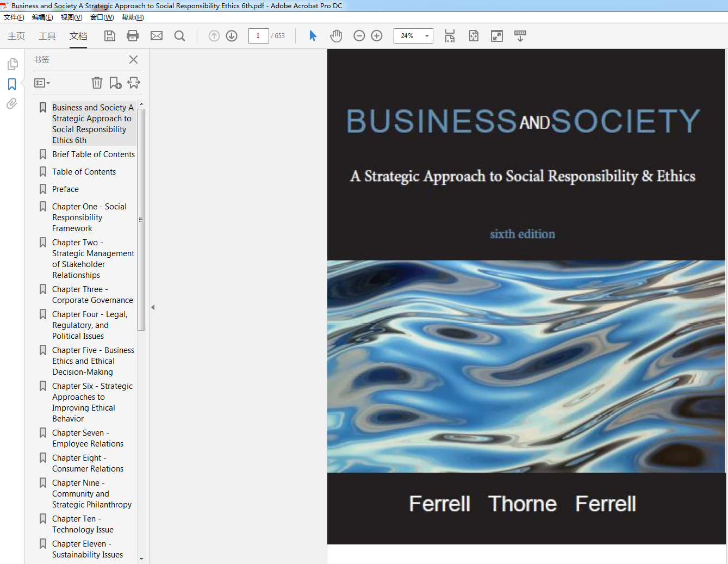
Task: Click the Fit one full page icon
Action: [x=474, y=36]
